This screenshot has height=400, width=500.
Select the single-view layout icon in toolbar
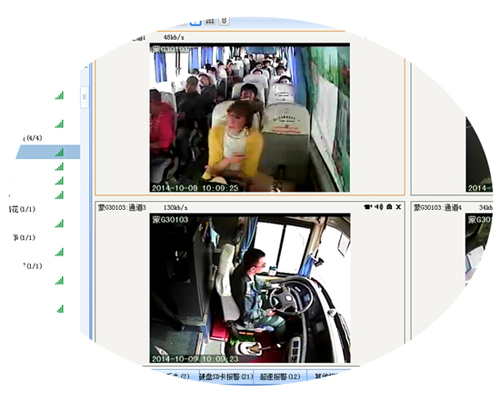point(196,22)
